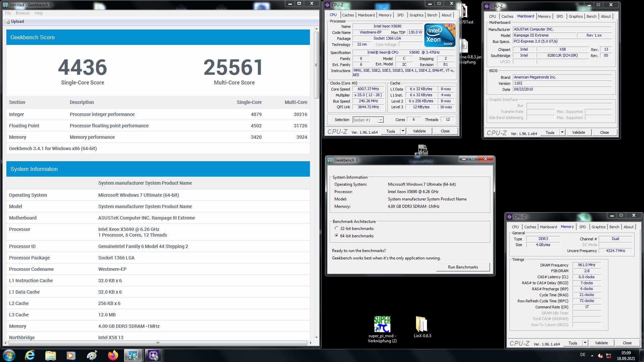Open Windows Media Player taskbar icon
644x362 pixels.
click(71, 355)
